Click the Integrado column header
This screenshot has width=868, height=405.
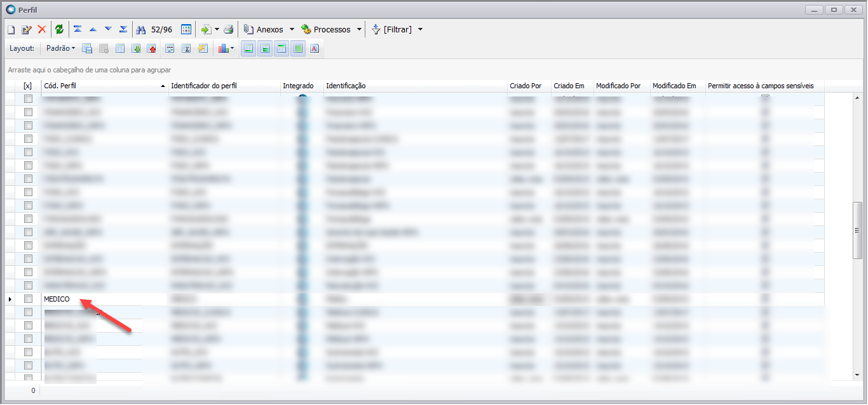[x=302, y=86]
